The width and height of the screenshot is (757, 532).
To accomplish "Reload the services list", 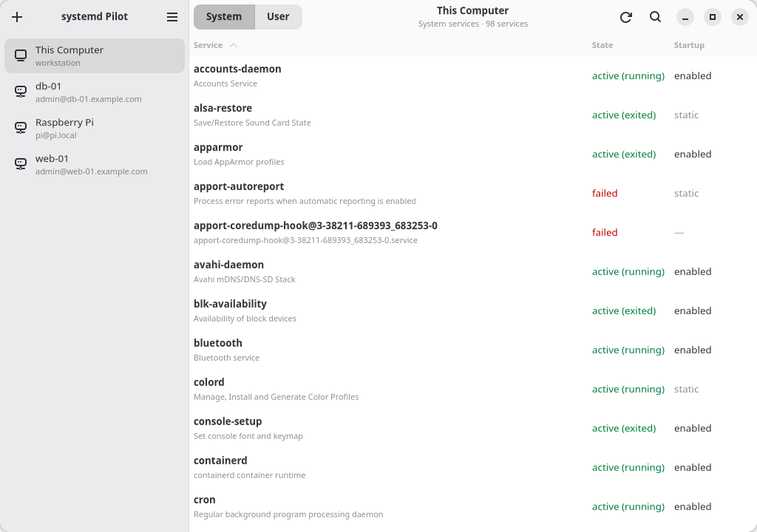I will point(625,17).
